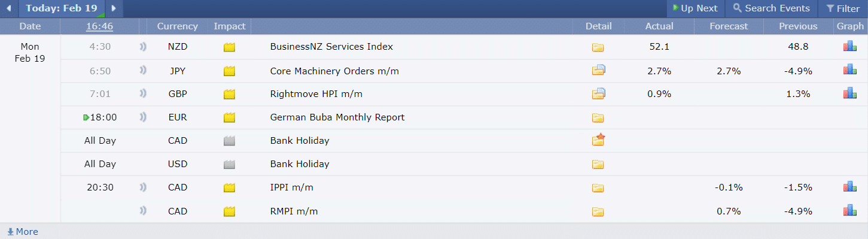Click impact icon for RMPI m/m
Screen dimensions: 868x239
pyautogui.click(x=229, y=211)
